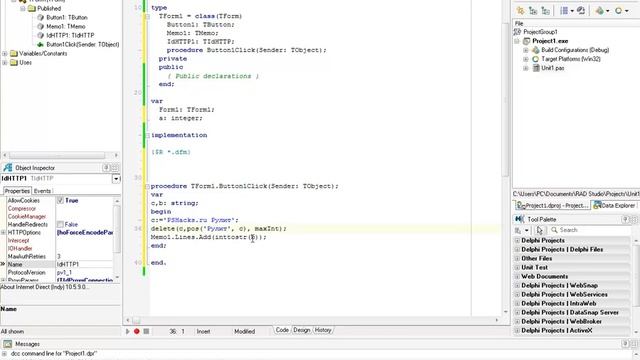Click the View list icon in Project Manager

click(564, 11)
